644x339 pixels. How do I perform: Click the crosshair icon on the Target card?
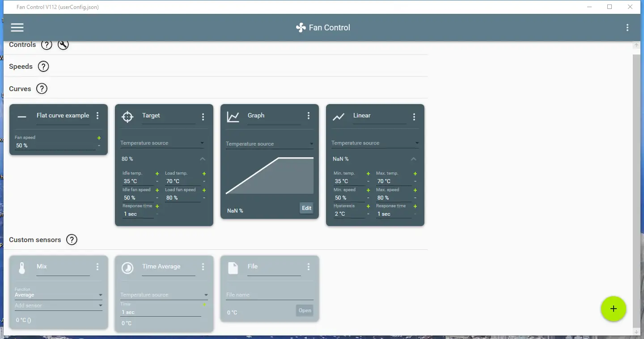[x=127, y=117]
